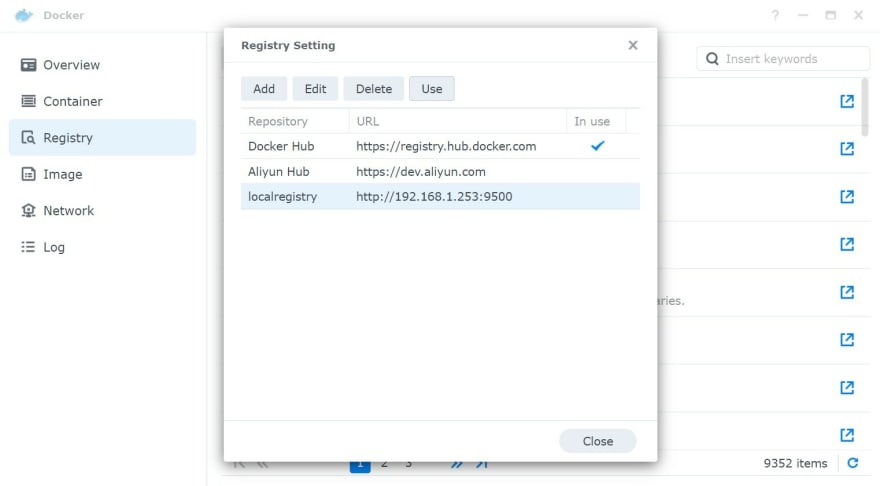Edit the selected registry
The image size is (880, 486).
[x=315, y=89]
